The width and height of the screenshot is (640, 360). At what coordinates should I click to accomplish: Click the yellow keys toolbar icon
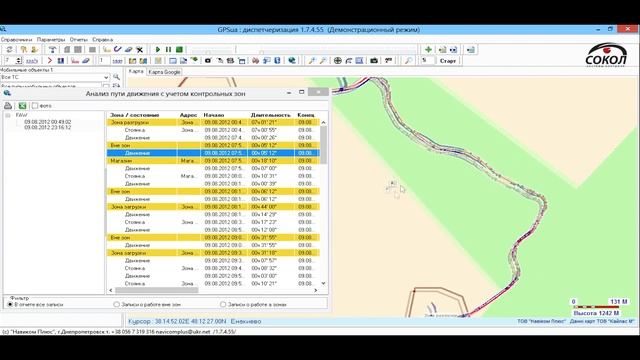[x=24, y=49]
